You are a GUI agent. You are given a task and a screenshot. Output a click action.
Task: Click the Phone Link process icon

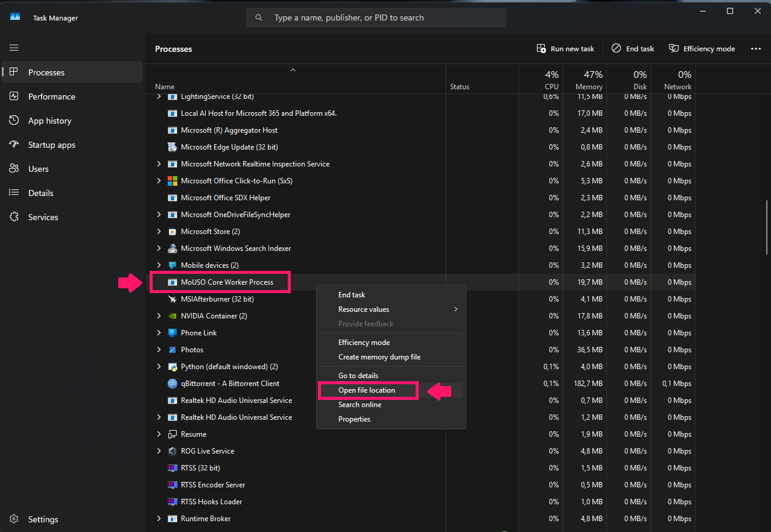(172, 333)
